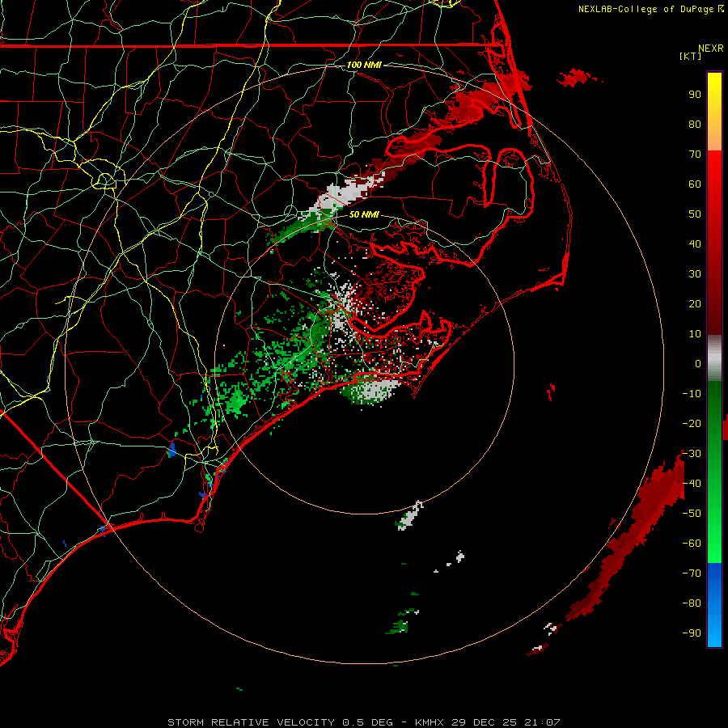Viewport: 728px width, 728px height.
Task: Click the -40 value on velocity scale
Action: (x=692, y=484)
